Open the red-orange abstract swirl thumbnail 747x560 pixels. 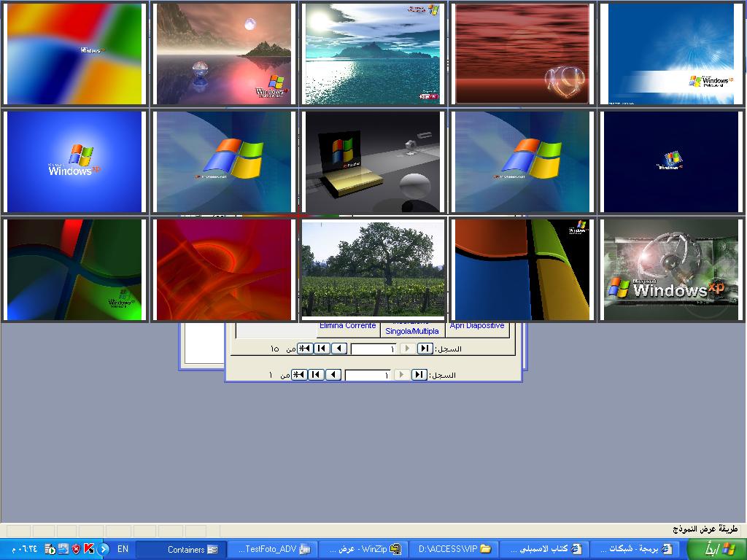click(224, 270)
